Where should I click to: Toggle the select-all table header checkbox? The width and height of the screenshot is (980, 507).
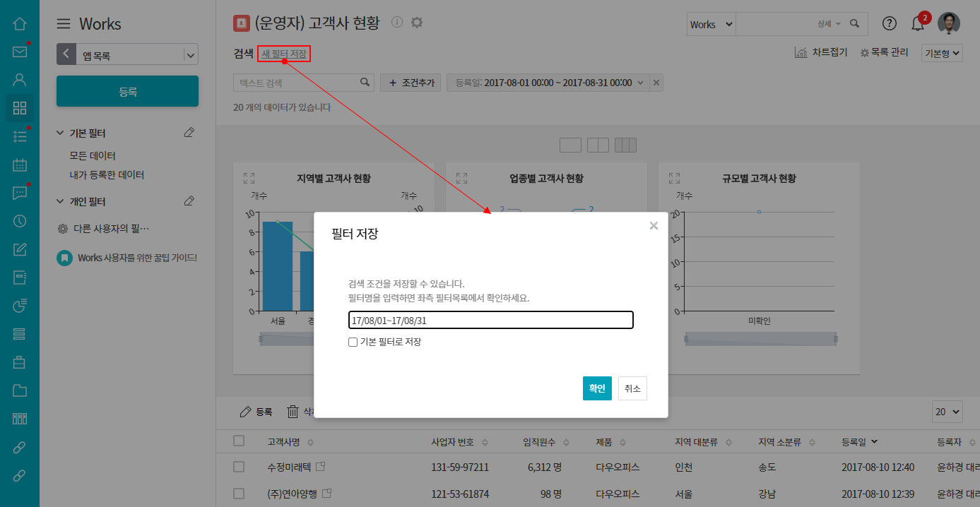tap(239, 441)
